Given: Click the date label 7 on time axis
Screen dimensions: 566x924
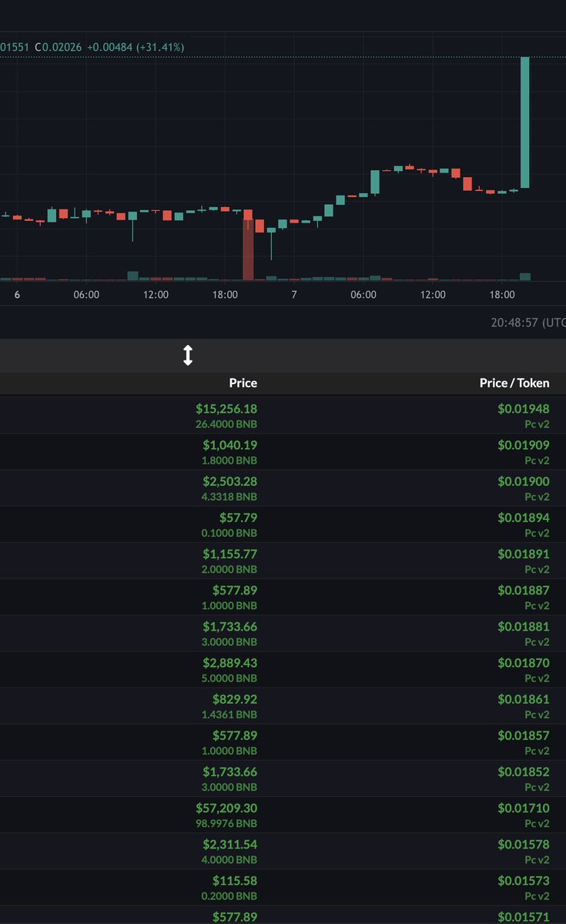Looking at the screenshot, I should pyautogui.click(x=294, y=295).
